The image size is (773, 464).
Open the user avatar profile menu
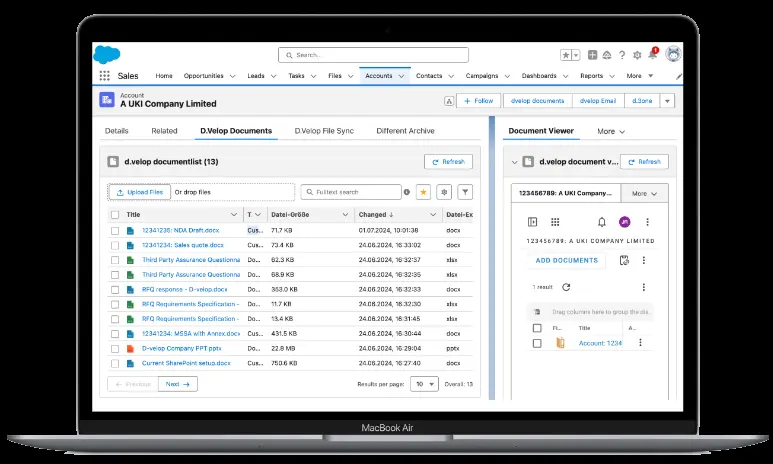[673, 54]
